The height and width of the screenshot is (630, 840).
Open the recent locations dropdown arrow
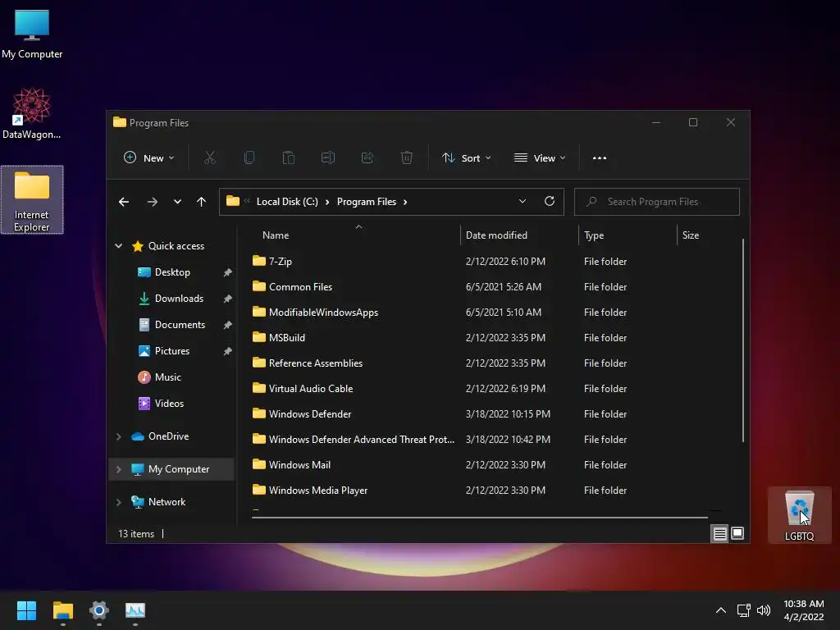tap(177, 202)
